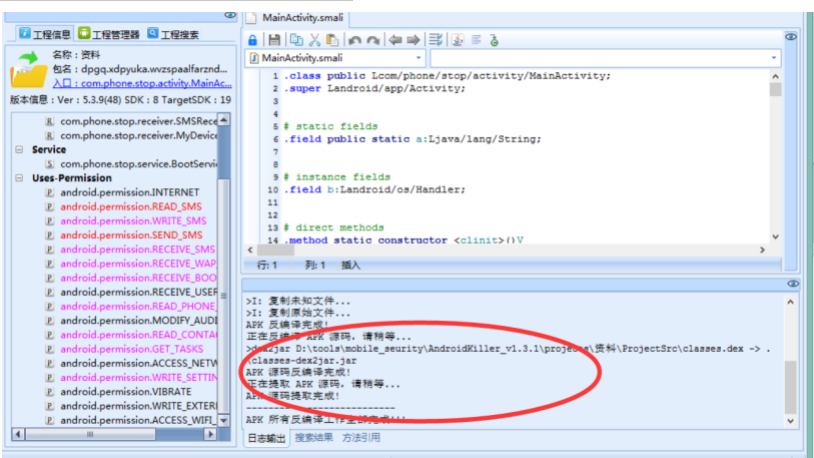
Task: Click the green arrow folder project icon
Action: click(x=29, y=69)
